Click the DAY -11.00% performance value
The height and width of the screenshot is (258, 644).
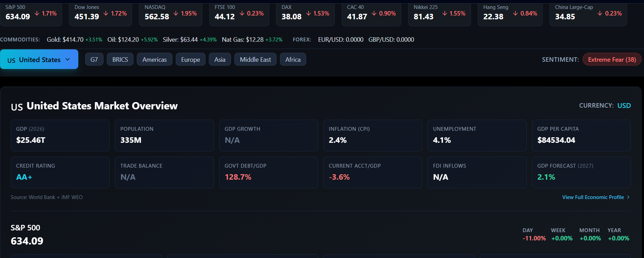pos(534,238)
